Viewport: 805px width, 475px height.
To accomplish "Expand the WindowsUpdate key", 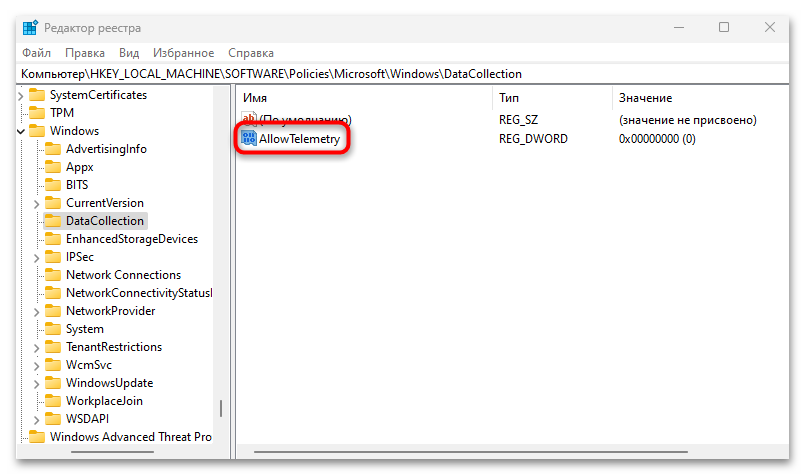I will click(36, 384).
